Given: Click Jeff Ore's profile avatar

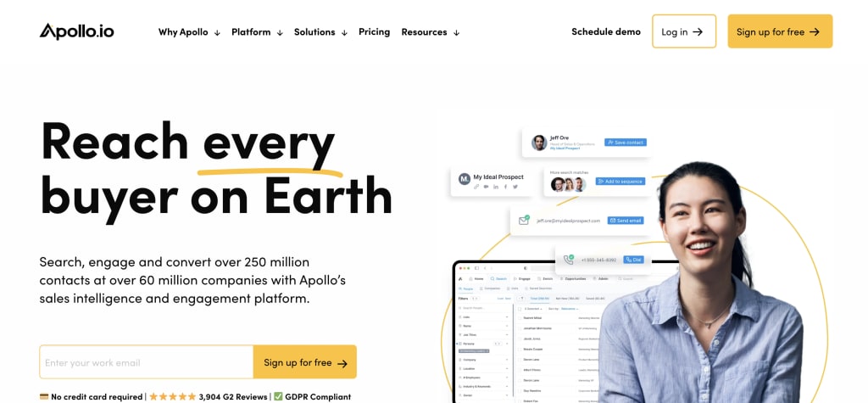Looking at the screenshot, I should 539,143.
